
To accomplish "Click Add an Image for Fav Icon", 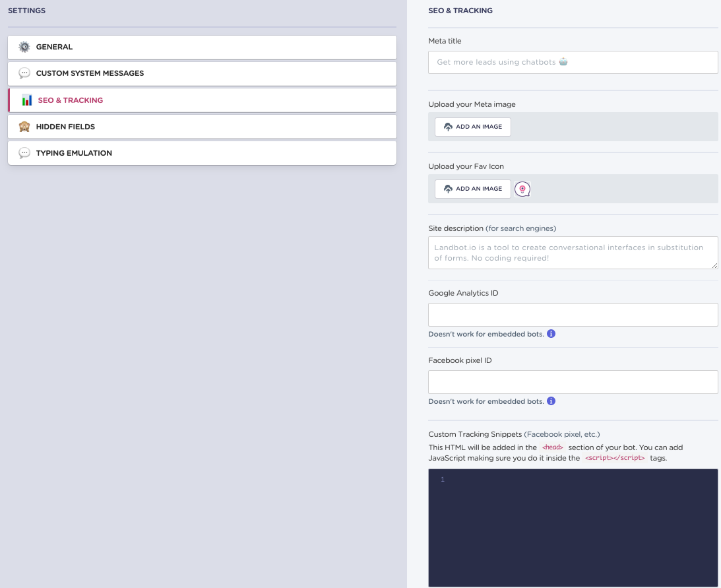I will tap(473, 189).
